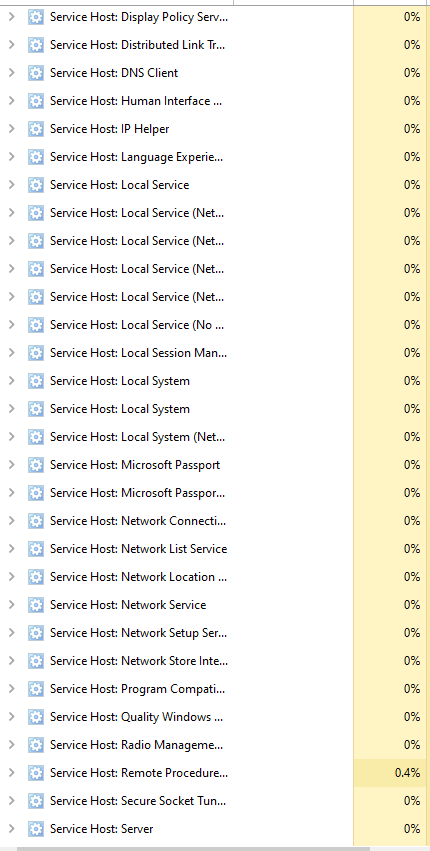Click gear icon beside Network Location service

point(35,577)
